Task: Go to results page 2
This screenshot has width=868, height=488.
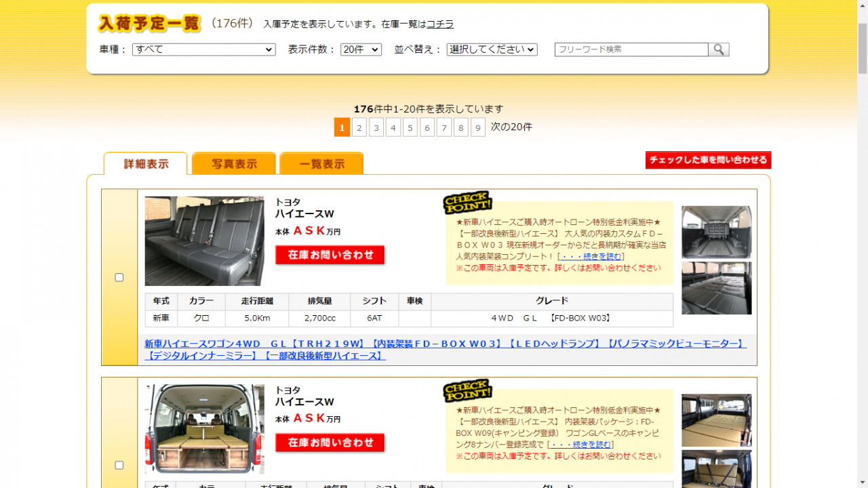Action: [359, 127]
